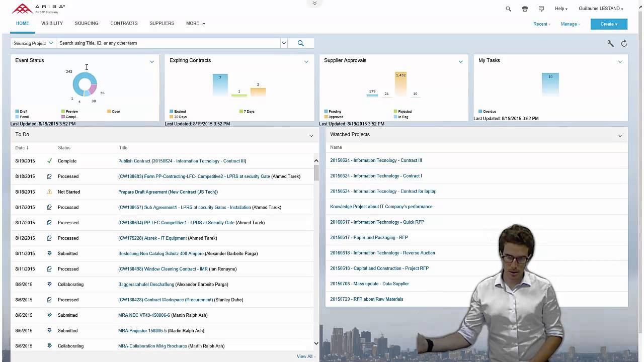644x362 pixels.
Task: Click the warning icon on Not Started row
Action: click(49, 192)
